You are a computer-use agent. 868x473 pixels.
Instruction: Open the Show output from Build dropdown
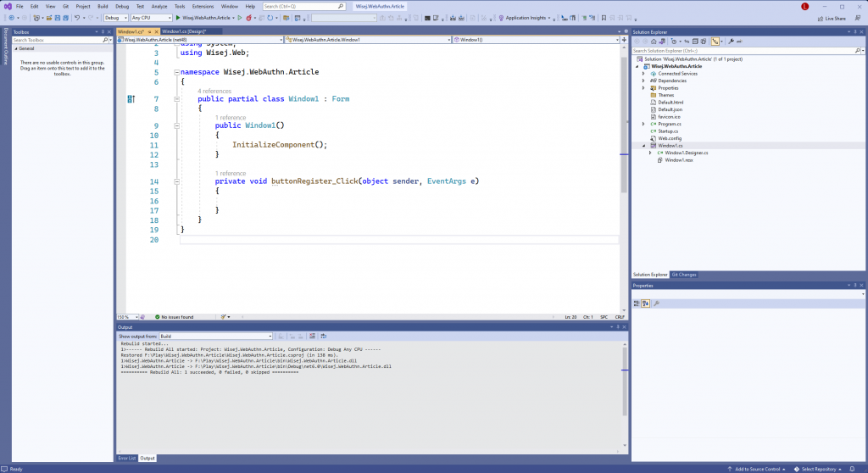(x=216, y=337)
